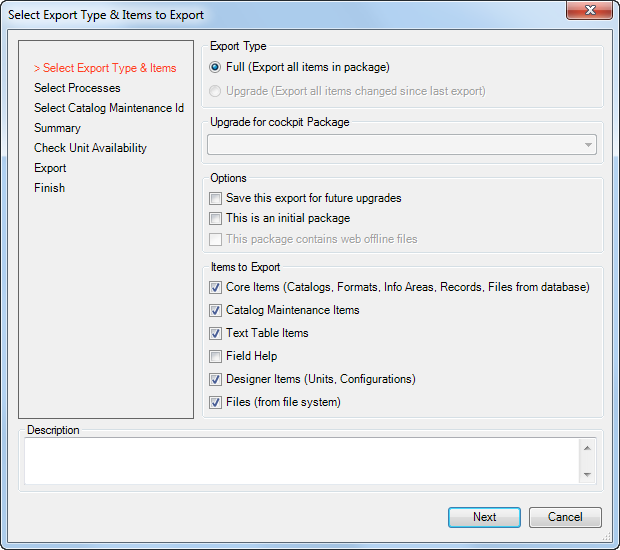Select the Full export type radio button
Screen dimensions: 620x550
pos(215,67)
